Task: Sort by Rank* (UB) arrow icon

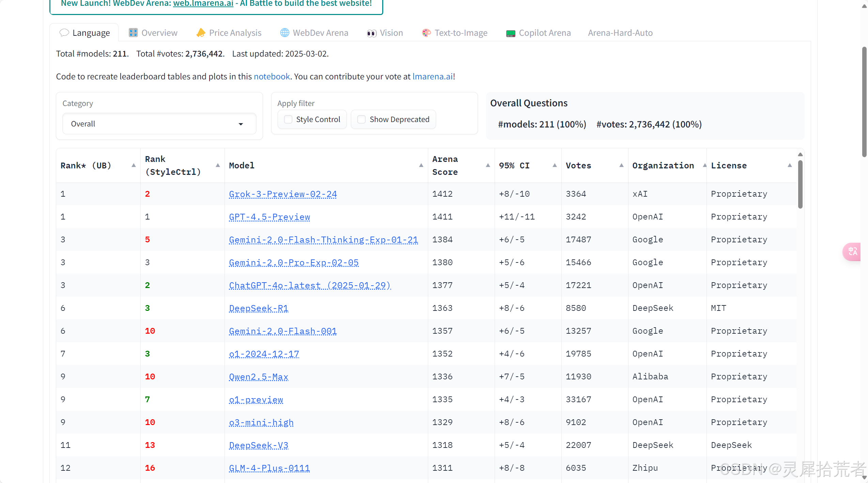Action: (x=134, y=165)
